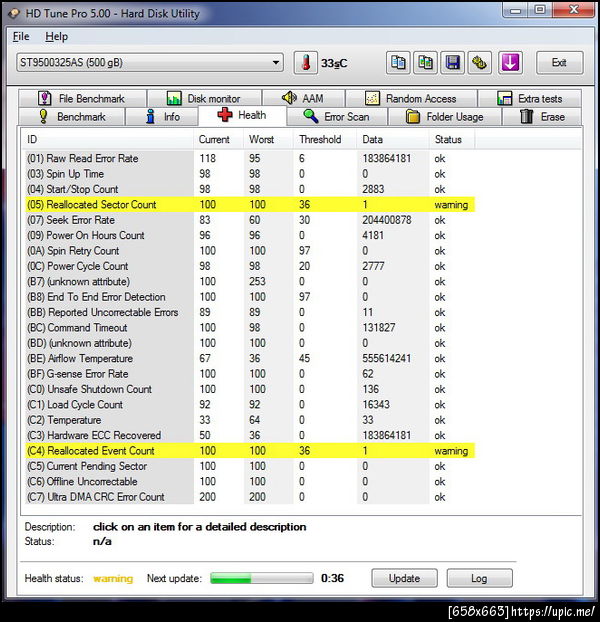
Task: Switch to the Extra tests tab
Action: point(530,98)
